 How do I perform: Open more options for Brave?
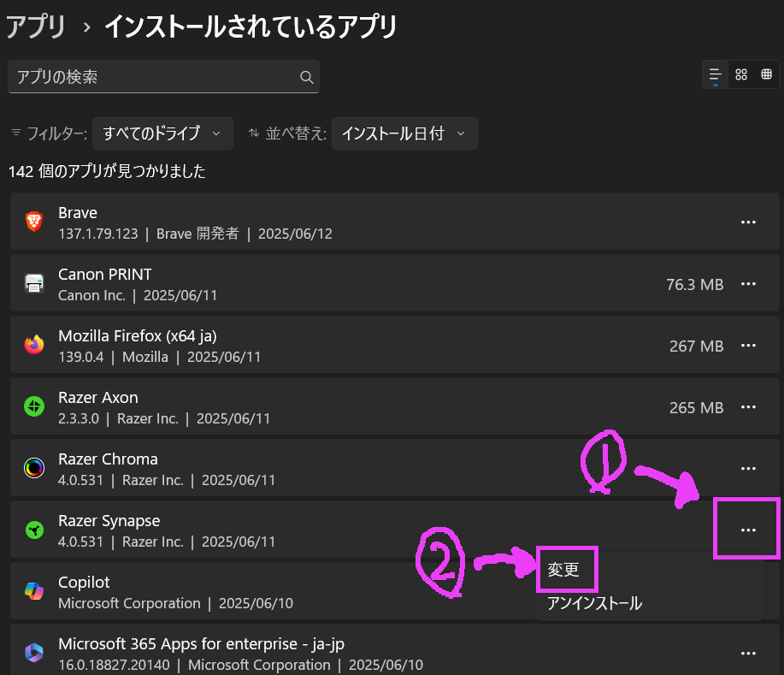(748, 222)
